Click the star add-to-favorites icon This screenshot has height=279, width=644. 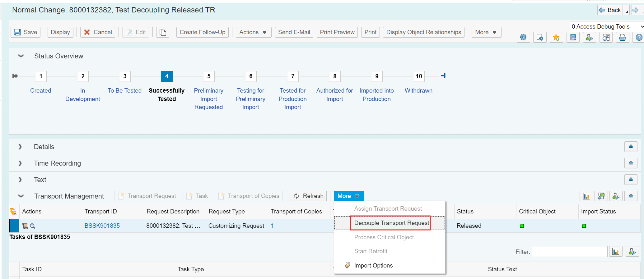[556, 38]
